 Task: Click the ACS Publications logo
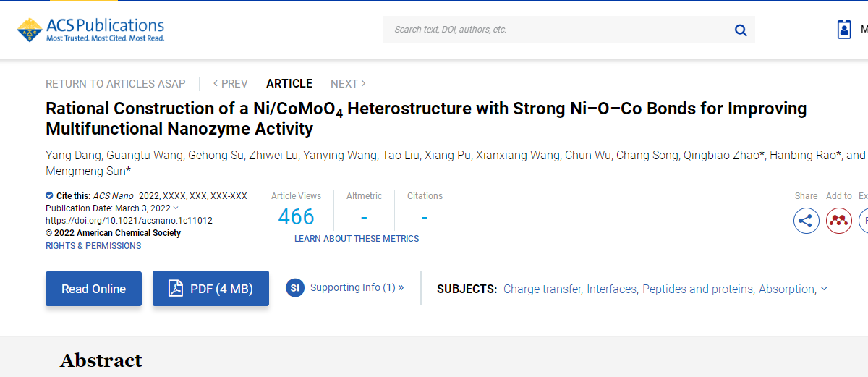click(x=90, y=30)
